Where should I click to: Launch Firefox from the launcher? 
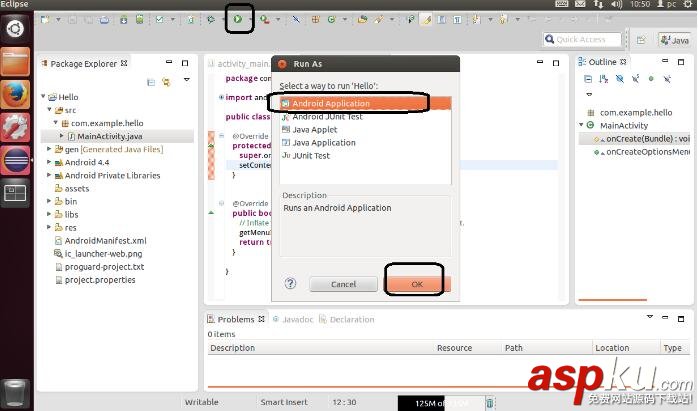[15, 94]
